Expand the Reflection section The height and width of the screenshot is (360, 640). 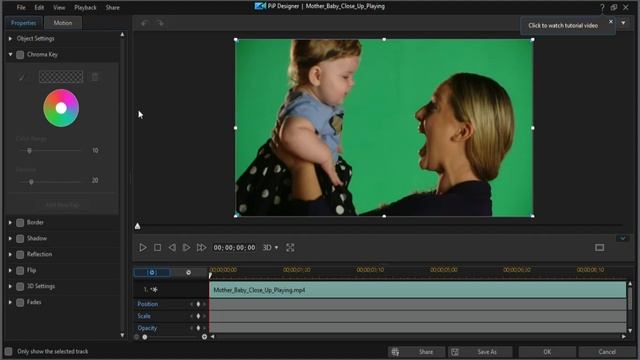tap(10, 254)
